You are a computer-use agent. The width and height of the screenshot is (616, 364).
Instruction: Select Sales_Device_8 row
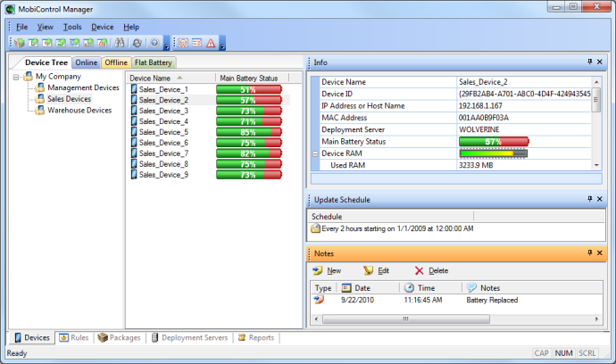210,164
